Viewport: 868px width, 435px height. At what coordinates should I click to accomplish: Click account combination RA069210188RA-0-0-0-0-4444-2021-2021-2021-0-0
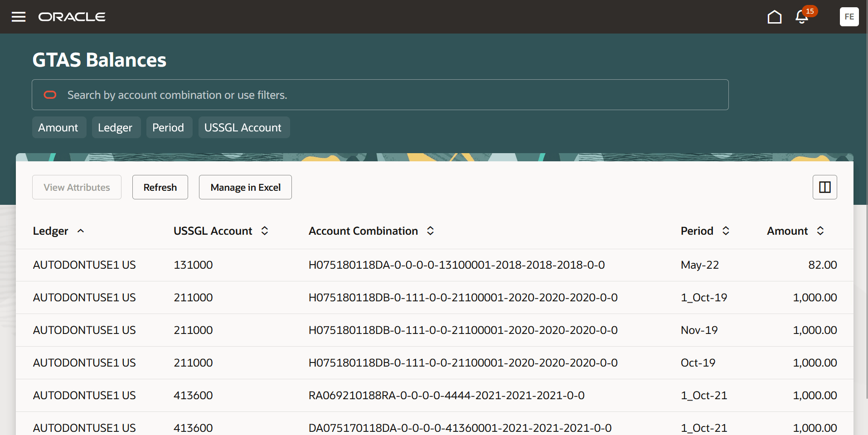point(446,396)
